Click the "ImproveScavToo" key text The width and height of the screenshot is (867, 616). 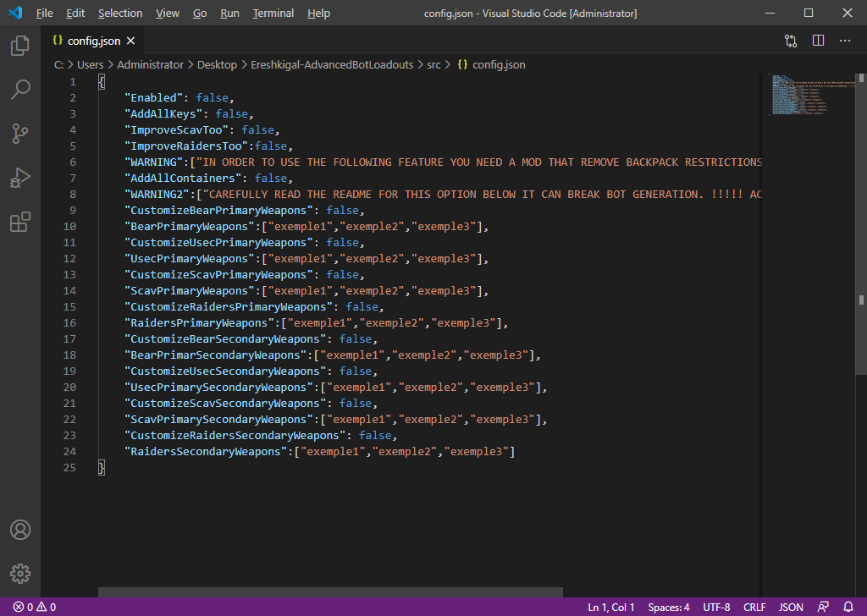point(176,129)
